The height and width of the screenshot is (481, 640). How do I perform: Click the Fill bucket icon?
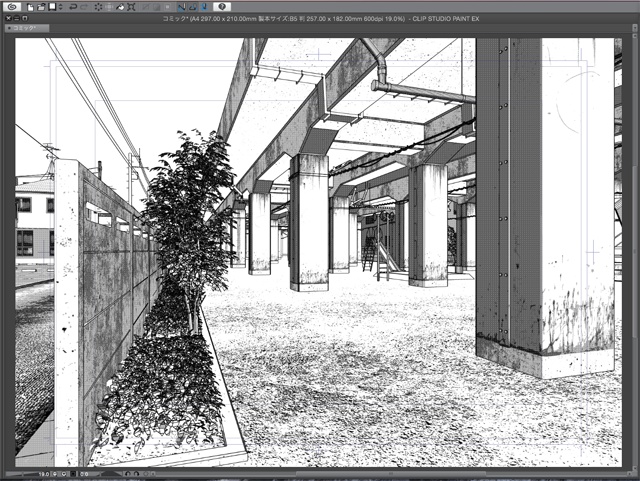[x=120, y=7]
